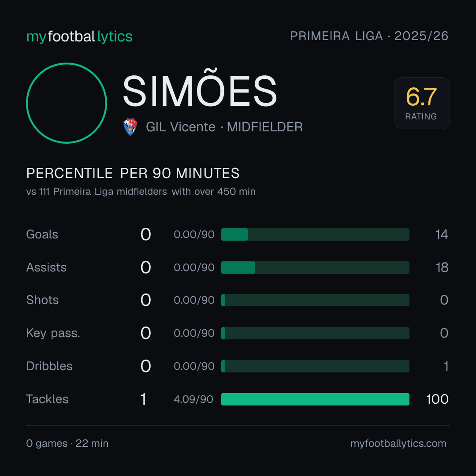This screenshot has height=476, width=476.
Task: Click the 100 percentile value for Tackles
Action: click(437, 399)
